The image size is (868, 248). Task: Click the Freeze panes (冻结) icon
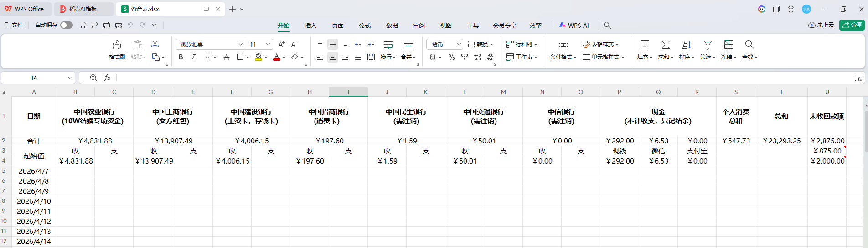pos(728,45)
